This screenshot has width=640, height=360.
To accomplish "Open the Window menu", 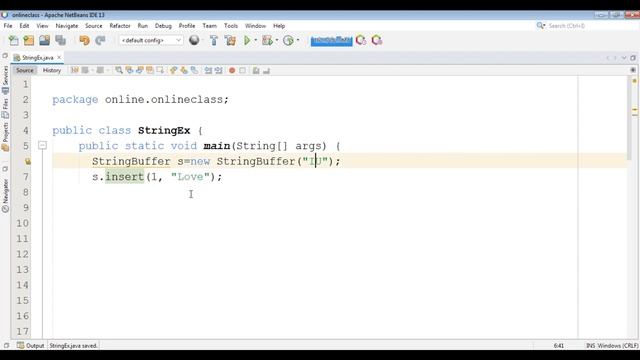I will [x=255, y=26].
